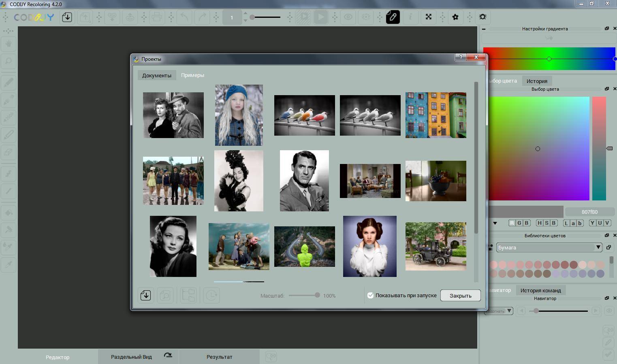Click the brush size number field showing 1

click(x=232, y=17)
